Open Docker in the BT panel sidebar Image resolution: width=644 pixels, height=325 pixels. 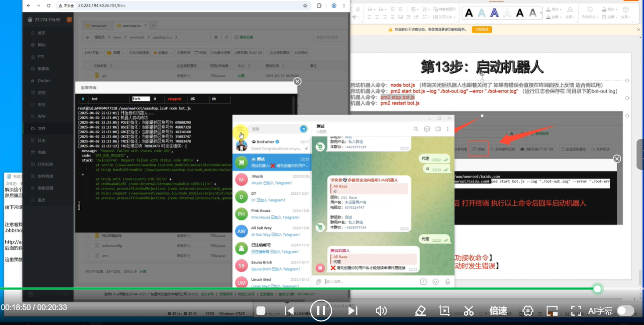point(44,81)
